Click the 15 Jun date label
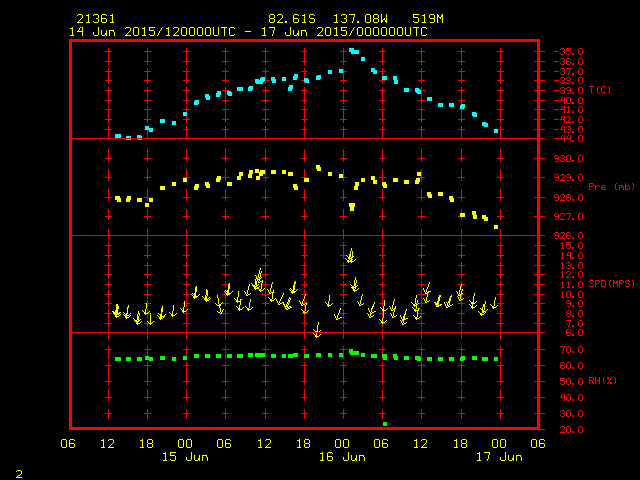Viewport: 640px width, 480px height. (x=185, y=457)
